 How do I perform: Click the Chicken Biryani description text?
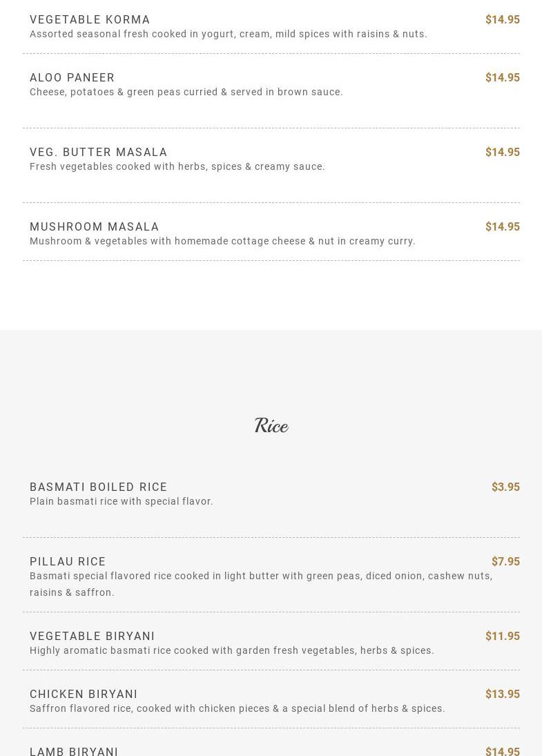tap(238, 708)
